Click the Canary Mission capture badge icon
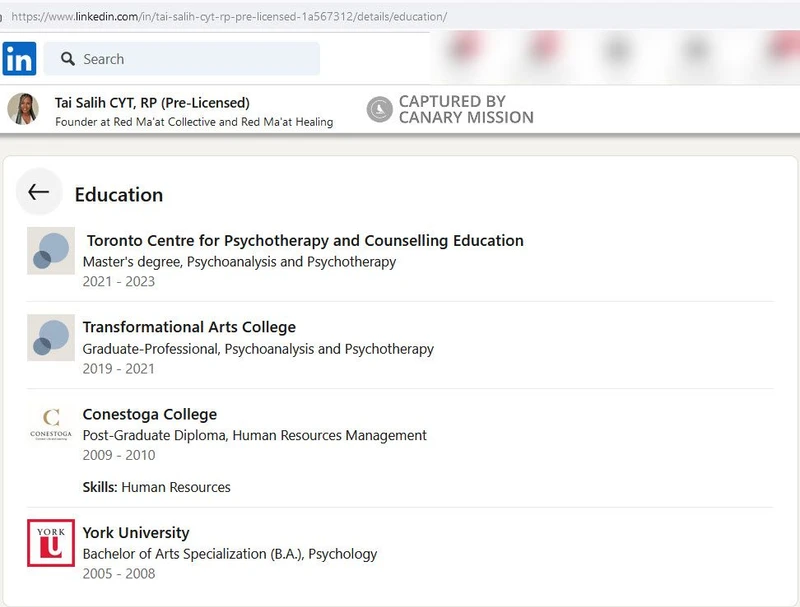The image size is (800, 607). click(380, 108)
